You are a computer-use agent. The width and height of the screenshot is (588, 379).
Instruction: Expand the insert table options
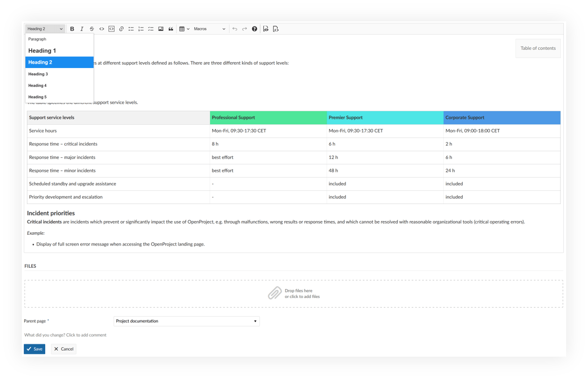pyautogui.click(x=188, y=28)
